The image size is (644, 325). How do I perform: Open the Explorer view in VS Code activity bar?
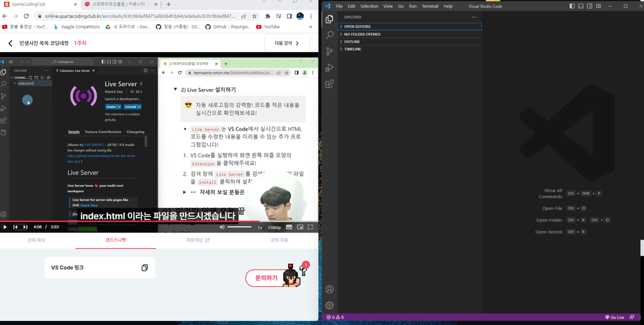329,19
